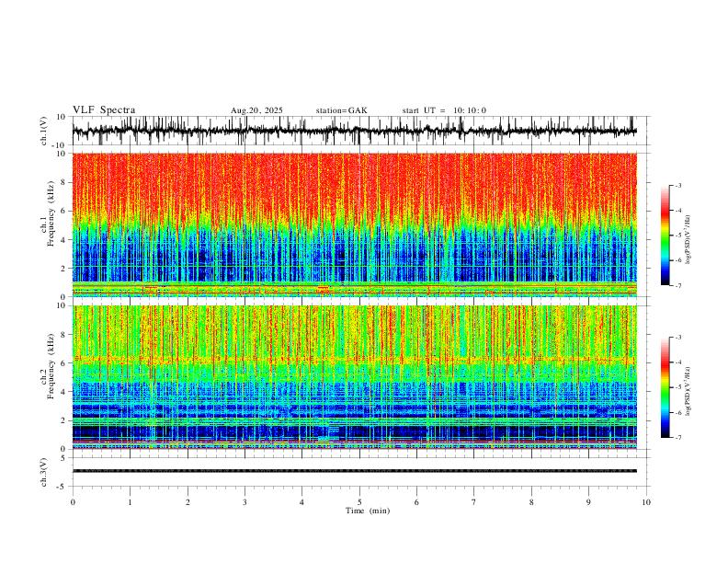This screenshot has width=728, height=563.
Task: Click the dark blue low band in ch.2 spectrogram
Action: [x=354, y=431]
